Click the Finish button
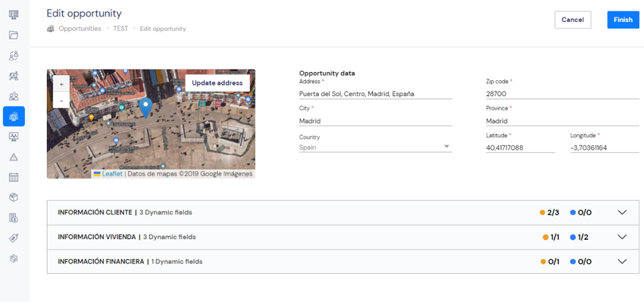 (x=623, y=20)
